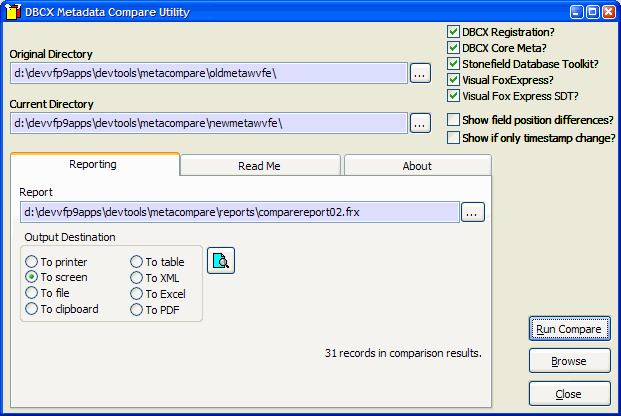Image resolution: width=621 pixels, height=416 pixels.
Task: Uncheck Stonefield Database Toolkit option
Action: (x=454, y=64)
